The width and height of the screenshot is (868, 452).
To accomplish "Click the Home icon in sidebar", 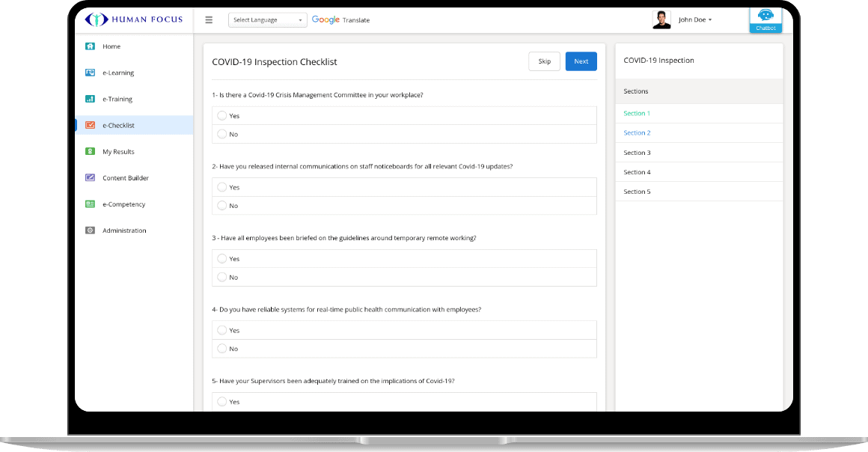I will 90,46.
